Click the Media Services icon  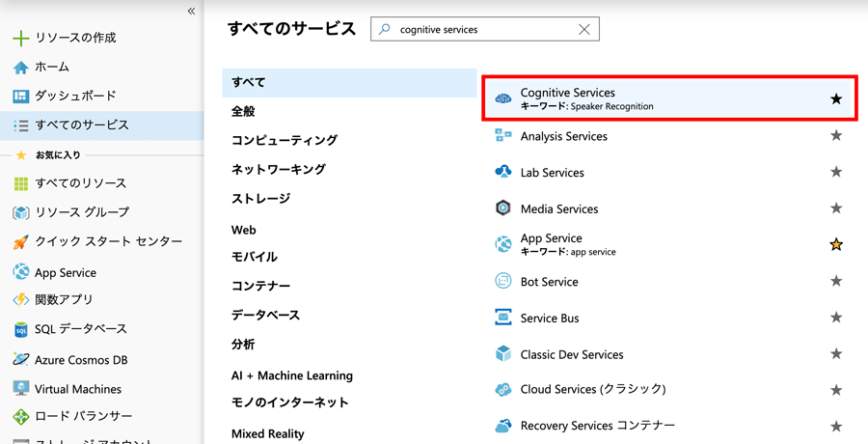503,208
